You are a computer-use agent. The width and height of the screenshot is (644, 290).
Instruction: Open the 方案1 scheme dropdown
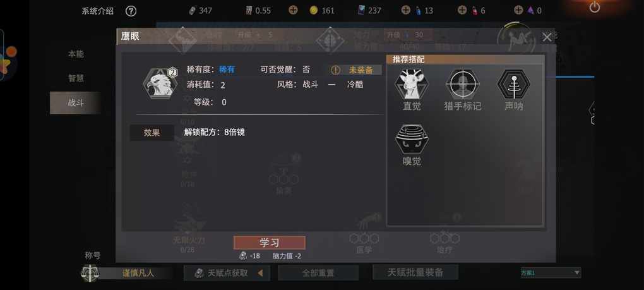tap(551, 272)
